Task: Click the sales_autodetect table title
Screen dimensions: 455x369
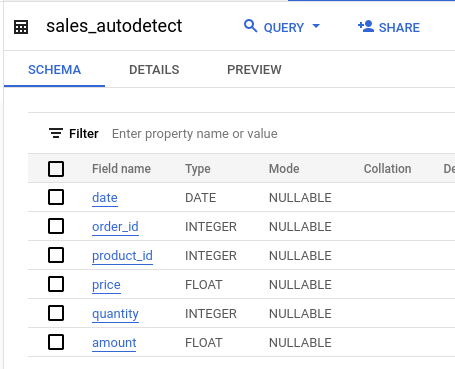Action: click(x=114, y=26)
